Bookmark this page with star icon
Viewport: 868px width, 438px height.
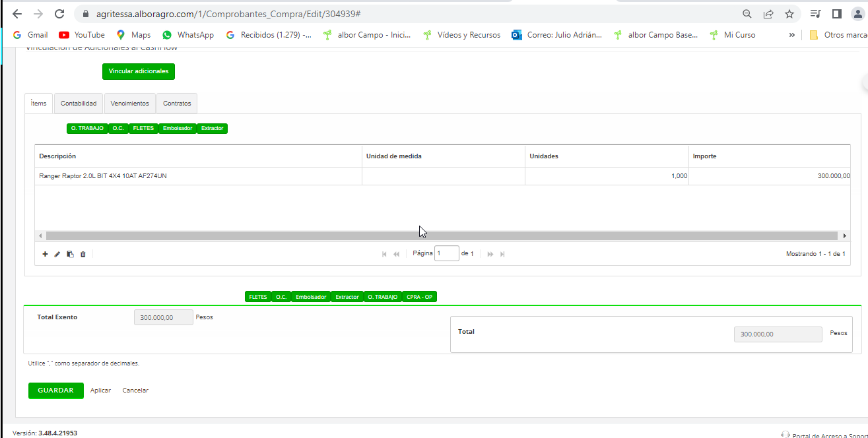789,14
